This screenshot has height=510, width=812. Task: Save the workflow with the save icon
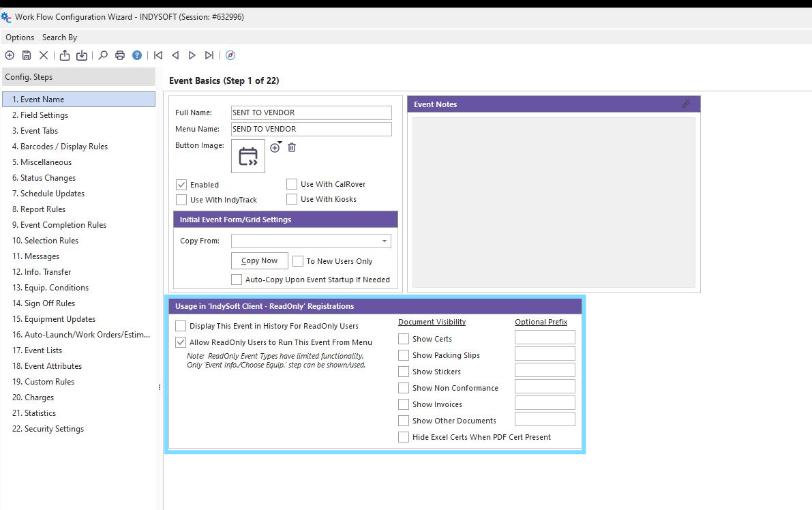(x=26, y=55)
